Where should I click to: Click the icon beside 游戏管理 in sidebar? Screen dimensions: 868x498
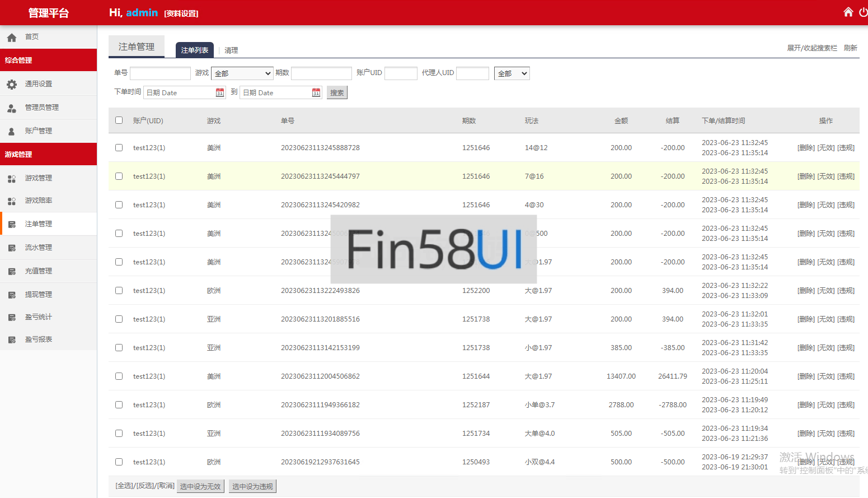[x=12, y=178]
